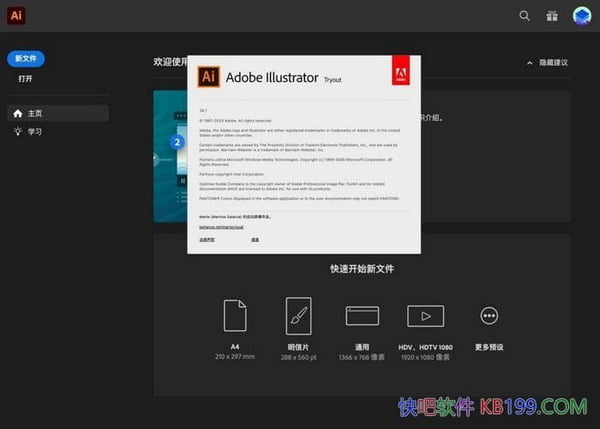Click the Ai logo in top-left corner
The width and height of the screenshot is (600, 429).
[x=16, y=16]
